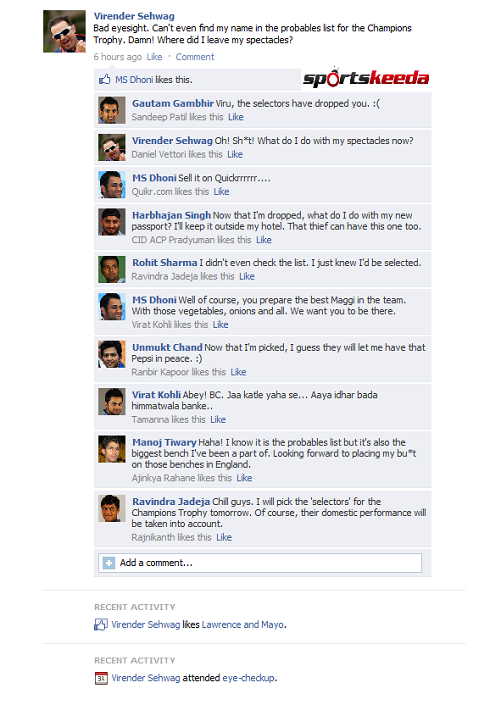Image resolution: width=490 pixels, height=727 pixels.
Task: Open Virender Sehwag's main post profile picture
Action: point(64,31)
